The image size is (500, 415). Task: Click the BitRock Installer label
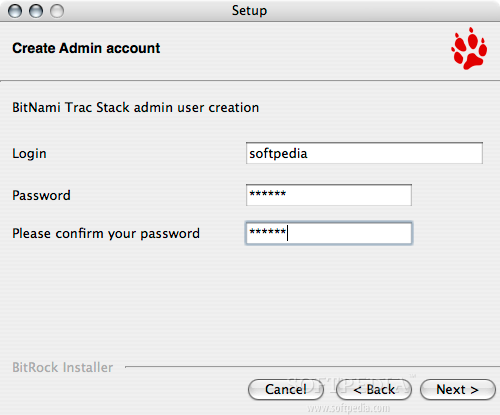(63, 367)
